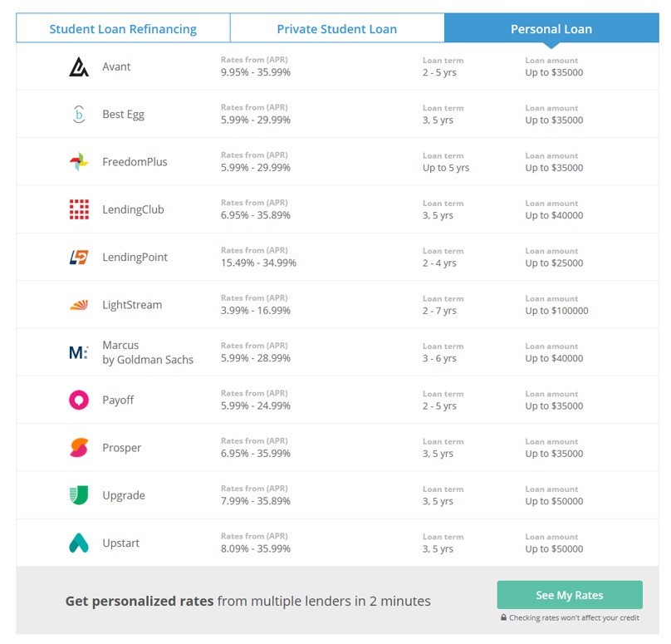This screenshot has width=671, height=644.
Task: Click the Marcus by Goldman Sachs logo
Action: pos(79,352)
